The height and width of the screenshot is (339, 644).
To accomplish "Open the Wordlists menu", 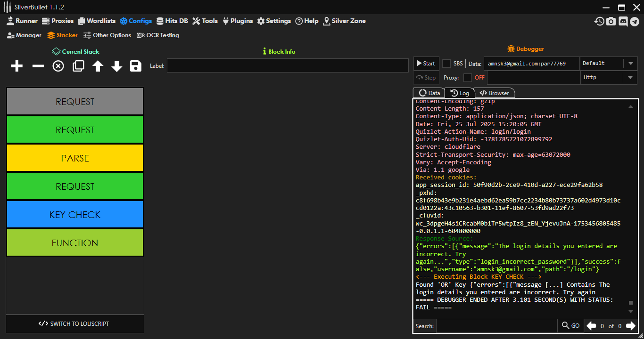I will coord(97,21).
